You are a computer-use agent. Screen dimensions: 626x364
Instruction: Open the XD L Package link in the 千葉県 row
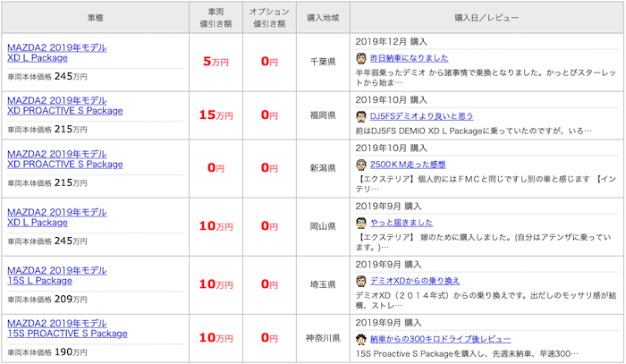pos(38,58)
